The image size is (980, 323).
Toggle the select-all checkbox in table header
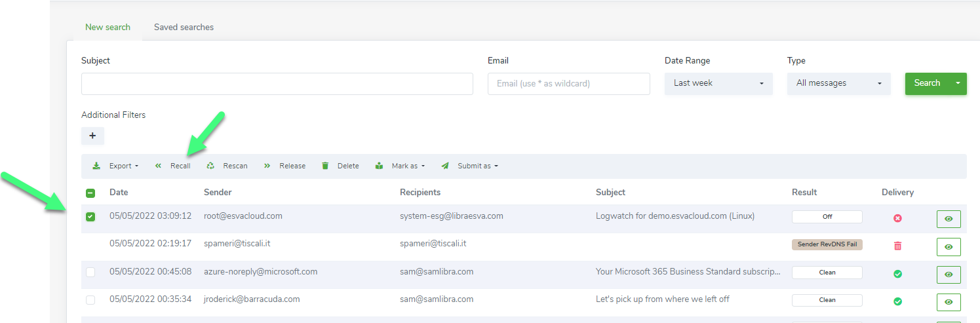pos(90,193)
